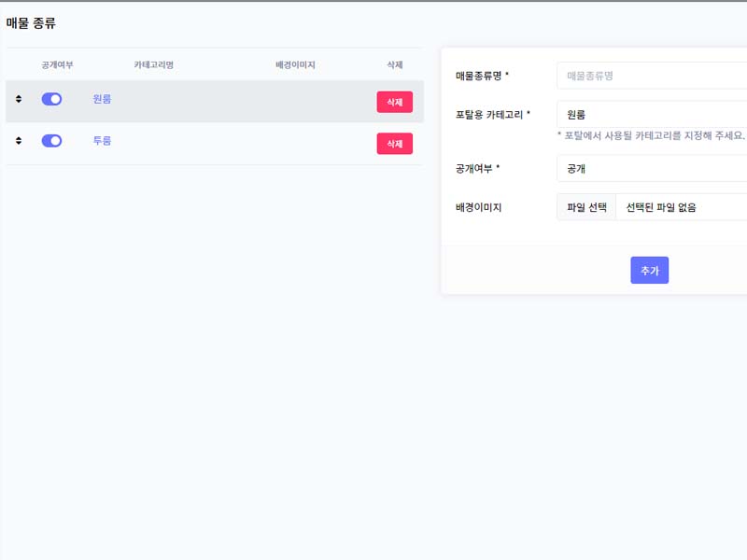Click the 카테고리명 column header

[x=153, y=64]
